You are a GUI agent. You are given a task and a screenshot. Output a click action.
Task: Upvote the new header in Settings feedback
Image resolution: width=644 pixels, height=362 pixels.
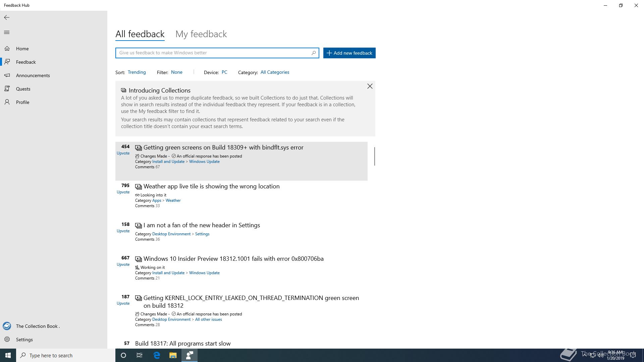coord(123,231)
